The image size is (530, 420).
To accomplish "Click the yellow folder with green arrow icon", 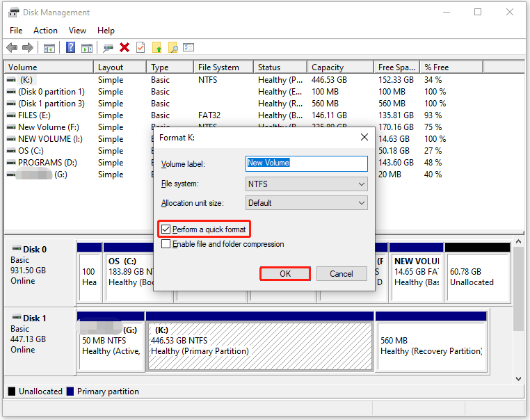I will pos(157,47).
